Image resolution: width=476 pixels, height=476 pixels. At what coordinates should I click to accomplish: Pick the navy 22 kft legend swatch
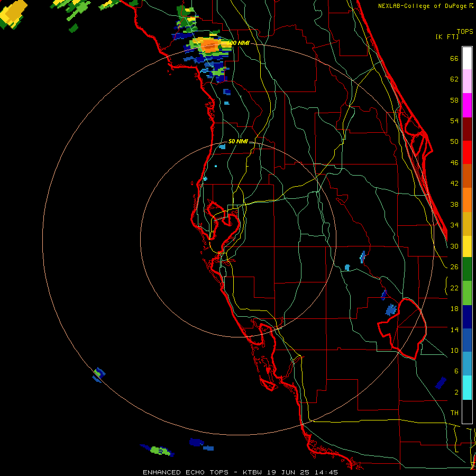pyautogui.click(x=467, y=317)
